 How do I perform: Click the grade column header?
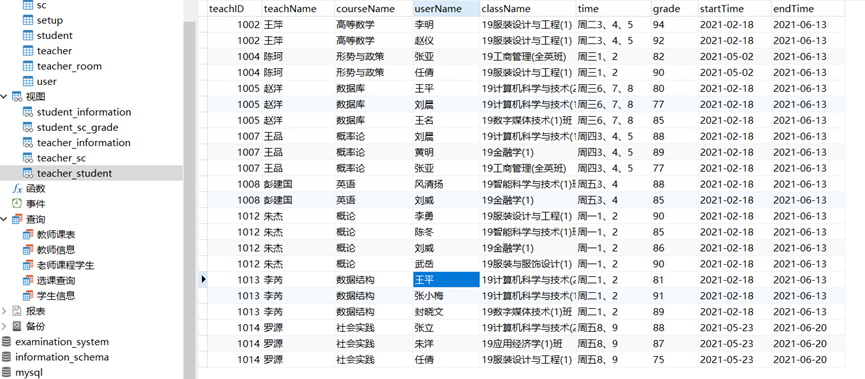[x=674, y=9]
